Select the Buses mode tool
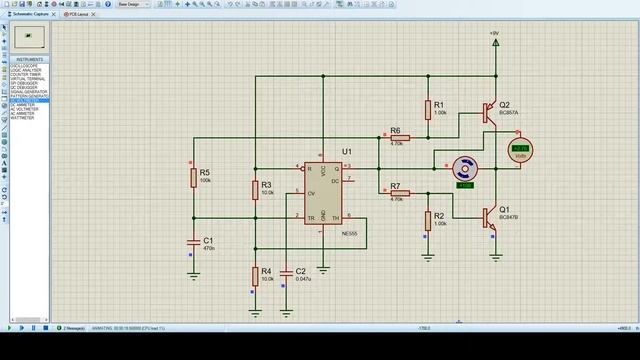 pos(4,62)
